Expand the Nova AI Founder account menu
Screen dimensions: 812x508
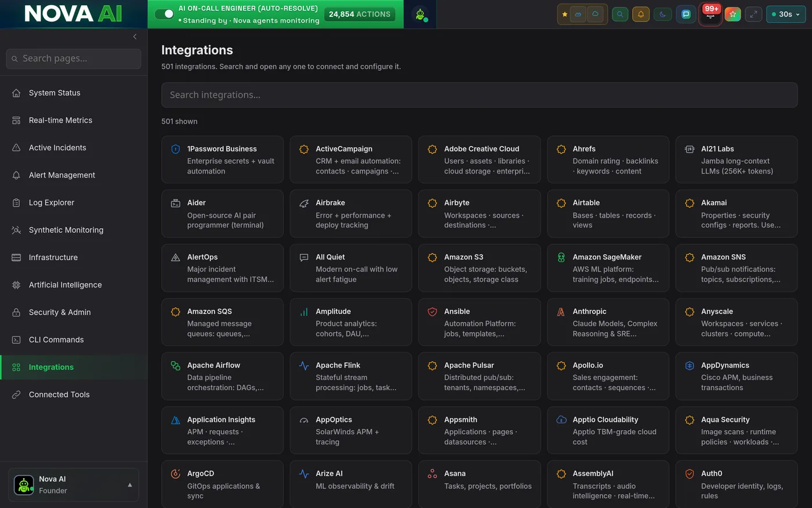pos(74,485)
